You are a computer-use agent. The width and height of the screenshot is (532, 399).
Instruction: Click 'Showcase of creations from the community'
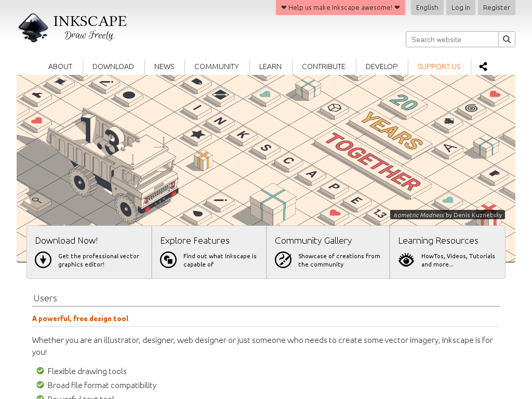pos(339,260)
